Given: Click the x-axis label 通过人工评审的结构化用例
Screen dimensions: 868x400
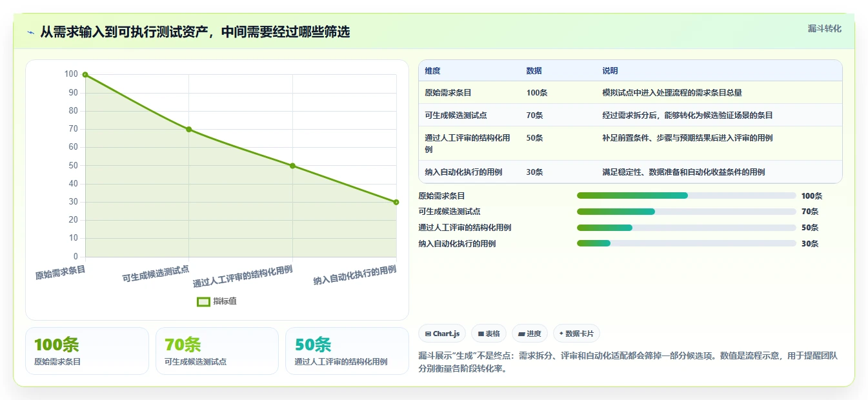Looking at the screenshot, I should (x=243, y=277).
